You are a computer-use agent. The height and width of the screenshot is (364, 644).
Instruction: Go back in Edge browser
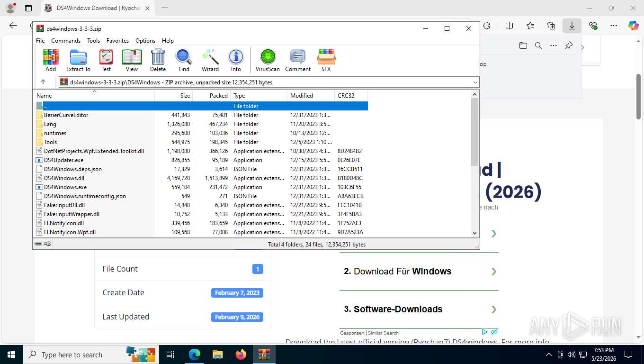tap(13, 26)
